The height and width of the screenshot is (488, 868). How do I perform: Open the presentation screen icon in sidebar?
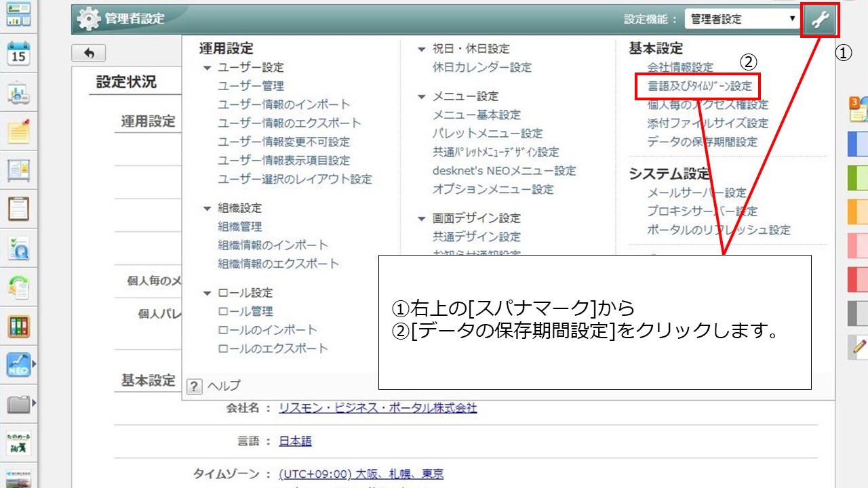[18, 93]
